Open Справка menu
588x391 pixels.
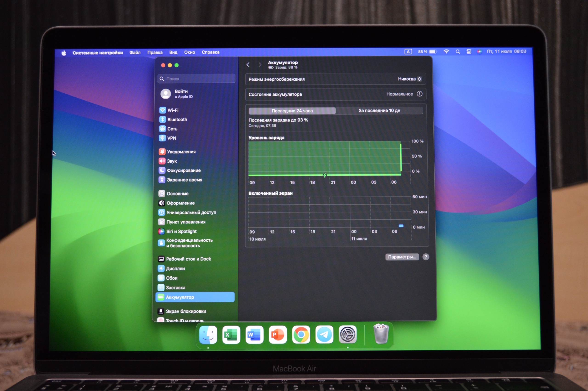coord(211,52)
